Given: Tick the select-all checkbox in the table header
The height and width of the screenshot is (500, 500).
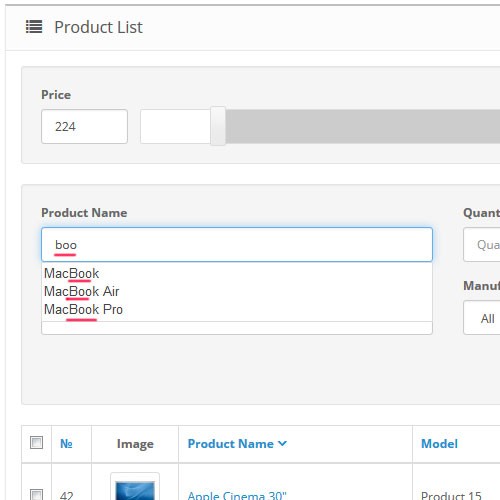Looking at the screenshot, I should click(x=36, y=443).
